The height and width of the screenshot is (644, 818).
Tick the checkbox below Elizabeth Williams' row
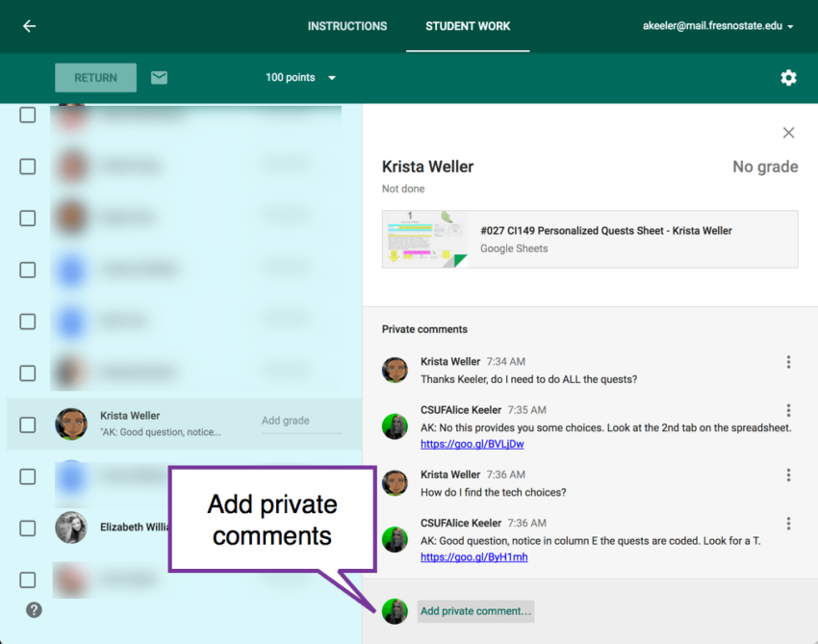(28, 580)
